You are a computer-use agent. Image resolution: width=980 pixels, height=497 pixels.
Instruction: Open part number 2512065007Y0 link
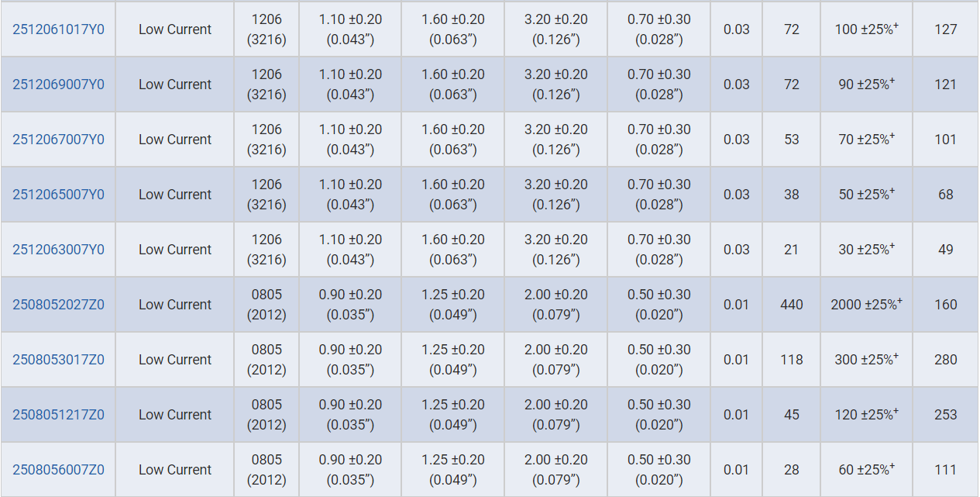tap(58, 195)
